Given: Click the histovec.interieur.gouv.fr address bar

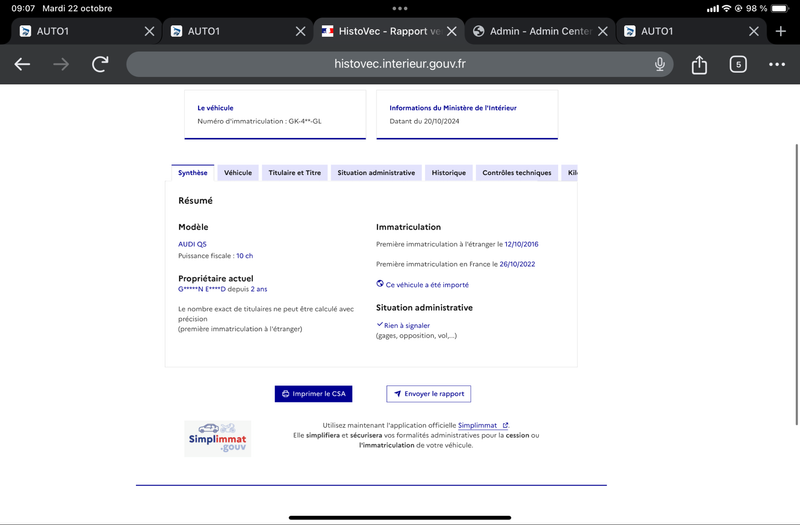Looking at the screenshot, I should pos(399,64).
